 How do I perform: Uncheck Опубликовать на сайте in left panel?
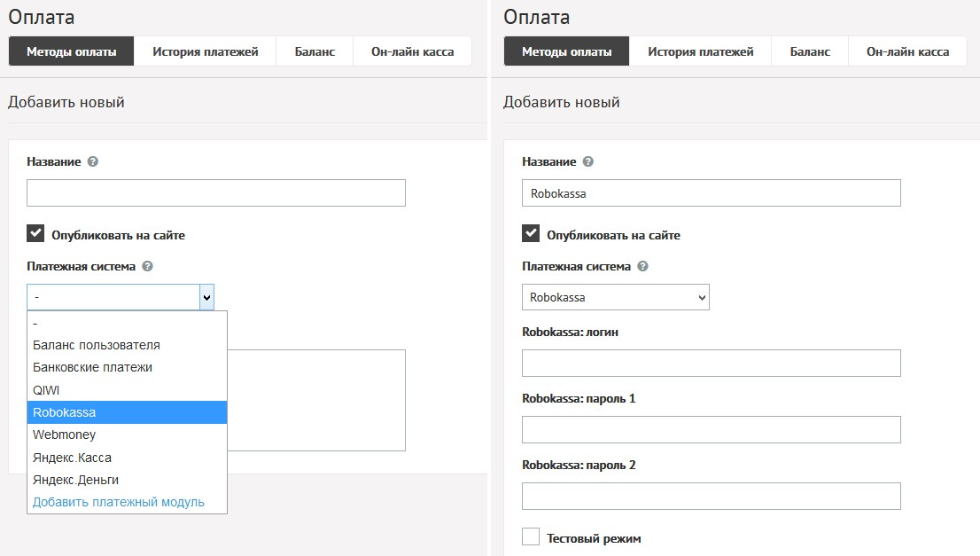click(35, 233)
